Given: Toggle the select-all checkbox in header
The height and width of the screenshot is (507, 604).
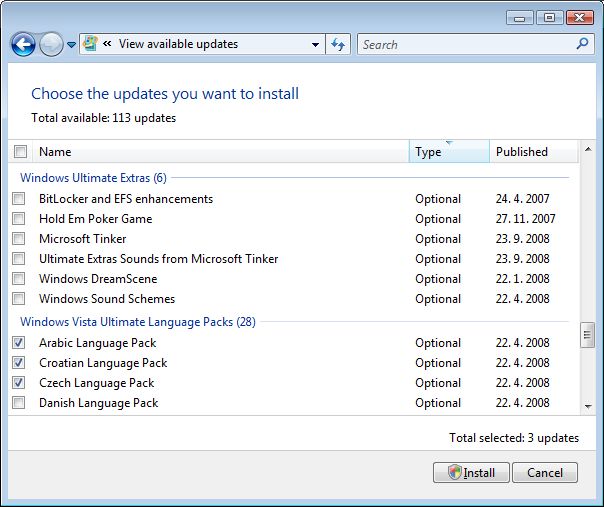Looking at the screenshot, I should click(20, 151).
